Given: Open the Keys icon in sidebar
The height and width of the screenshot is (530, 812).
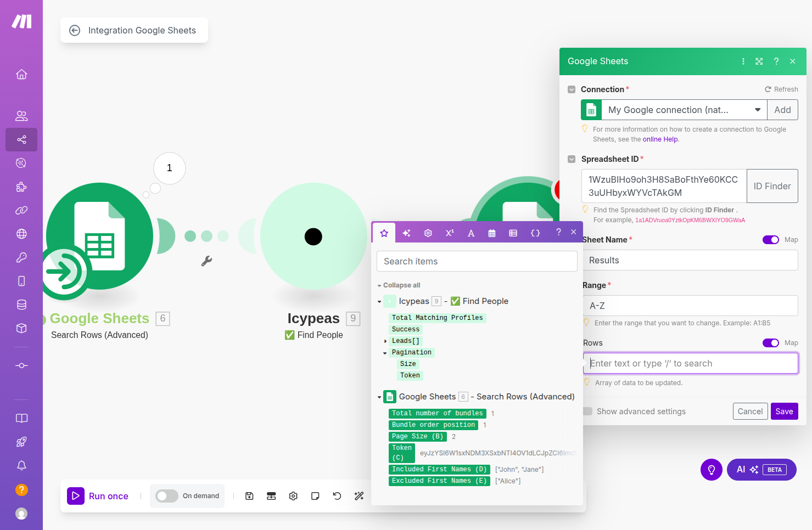Looking at the screenshot, I should 21,257.
